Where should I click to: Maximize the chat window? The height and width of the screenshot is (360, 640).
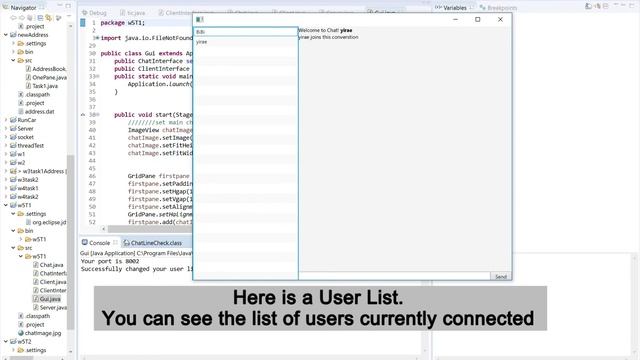[478, 19]
